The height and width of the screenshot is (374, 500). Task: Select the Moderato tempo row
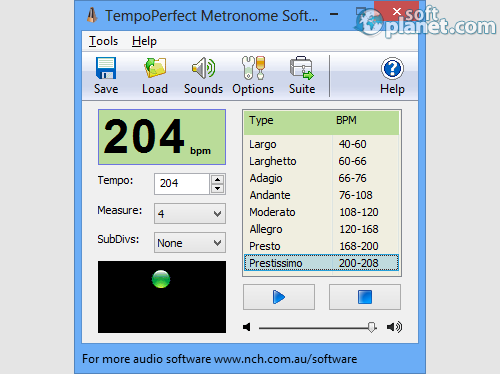(321, 212)
